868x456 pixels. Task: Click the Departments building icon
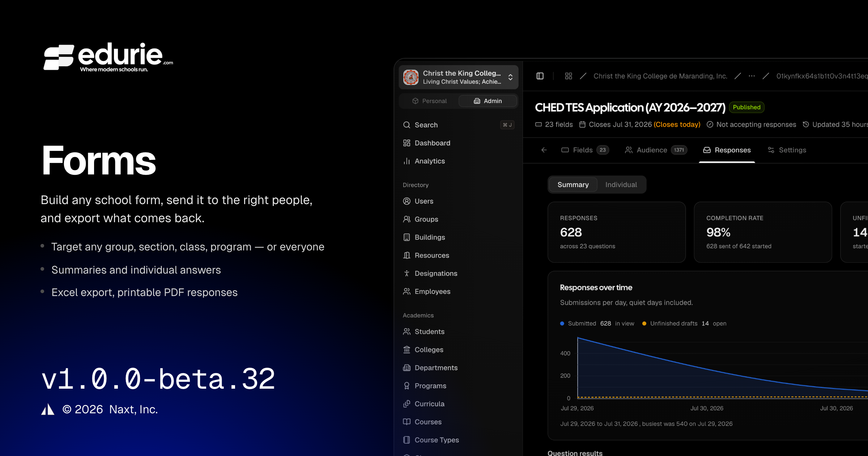coord(407,368)
